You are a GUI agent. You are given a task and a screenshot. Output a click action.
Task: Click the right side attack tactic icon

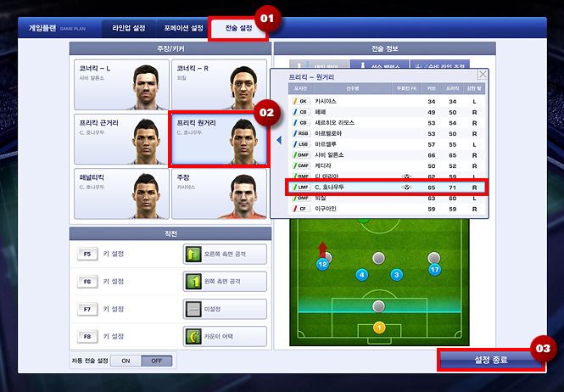pyautogui.click(x=193, y=255)
